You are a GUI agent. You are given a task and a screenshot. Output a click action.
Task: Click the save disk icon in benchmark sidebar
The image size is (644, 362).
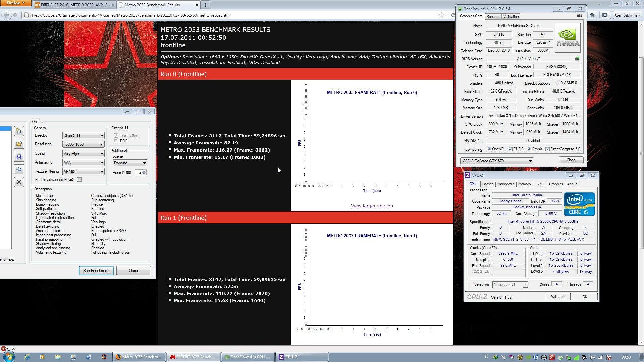[x=19, y=157]
